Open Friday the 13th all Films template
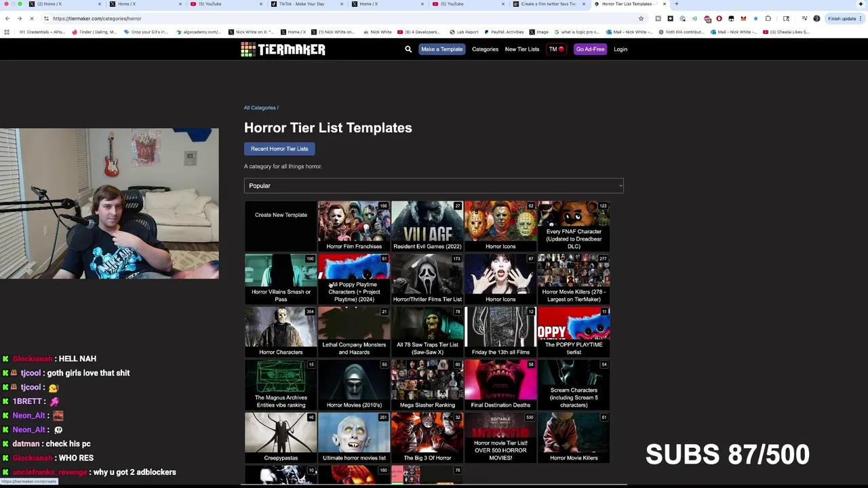Viewport: 868px width, 488px height. (500, 331)
